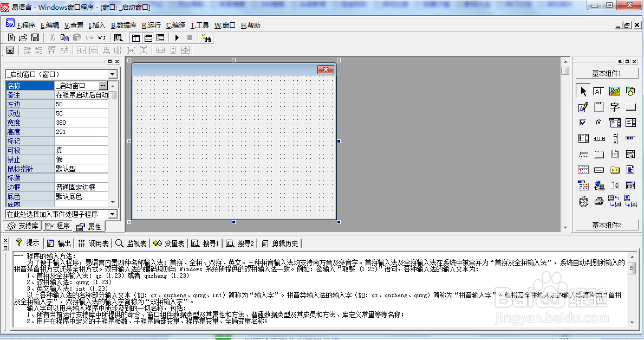Click the red close button on designed form
The width and height of the screenshot is (644, 340).
326,69
